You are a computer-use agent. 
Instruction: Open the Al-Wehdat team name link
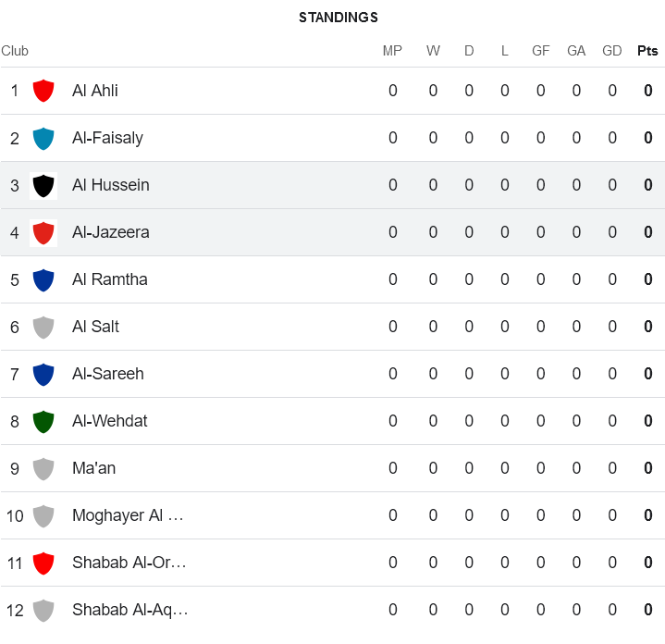[x=109, y=421]
